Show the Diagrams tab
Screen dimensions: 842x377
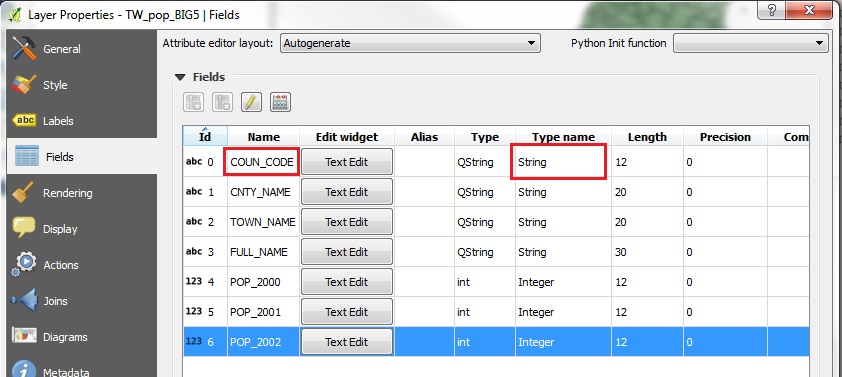click(x=82, y=337)
